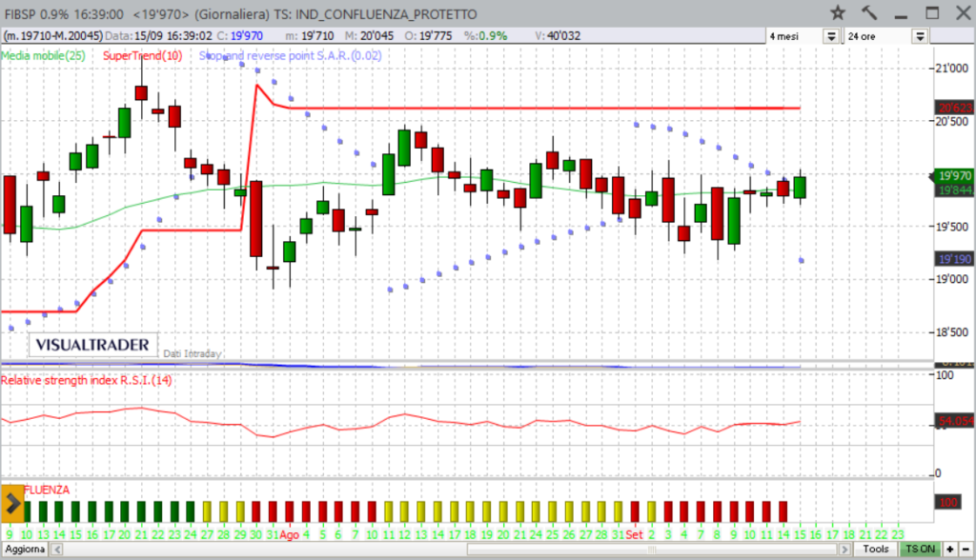This screenshot has height=560, width=976.
Task: Open the 4 mesi period dropdown
Action: pyautogui.click(x=831, y=36)
